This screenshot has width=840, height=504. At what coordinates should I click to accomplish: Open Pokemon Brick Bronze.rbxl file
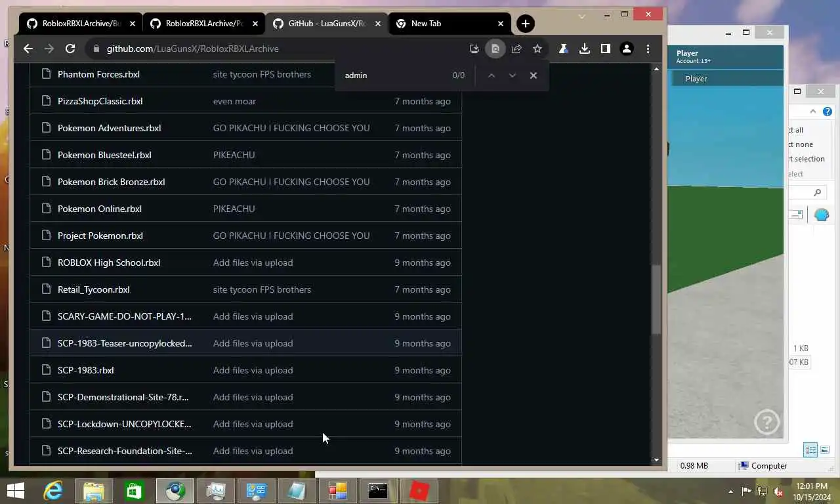(x=111, y=182)
